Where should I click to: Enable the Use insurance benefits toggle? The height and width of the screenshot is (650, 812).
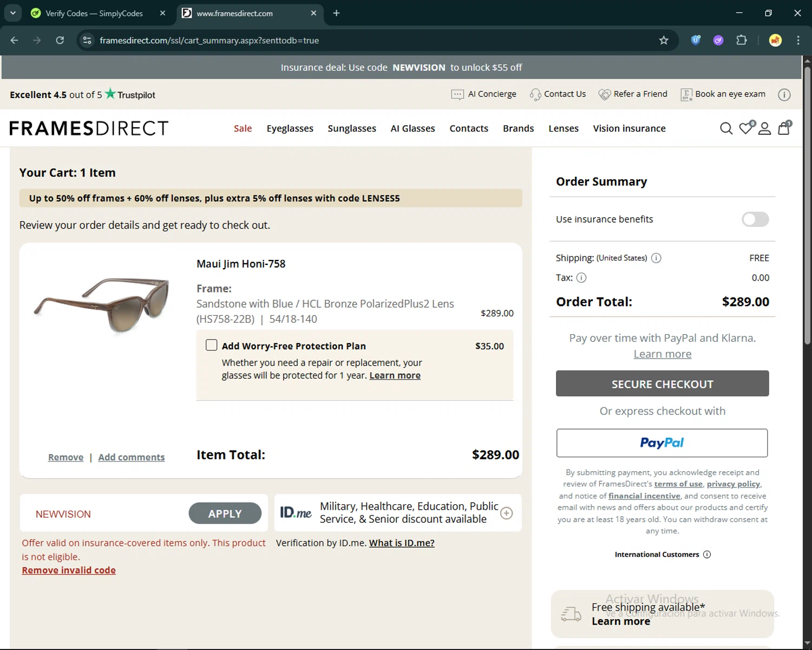point(755,219)
